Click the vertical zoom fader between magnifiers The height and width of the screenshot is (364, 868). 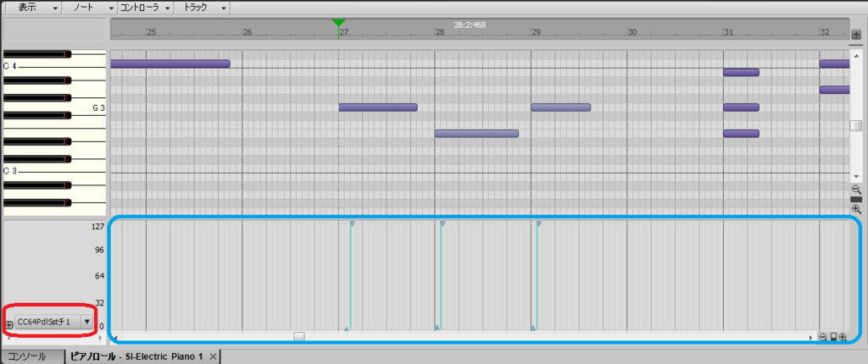(856, 199)
